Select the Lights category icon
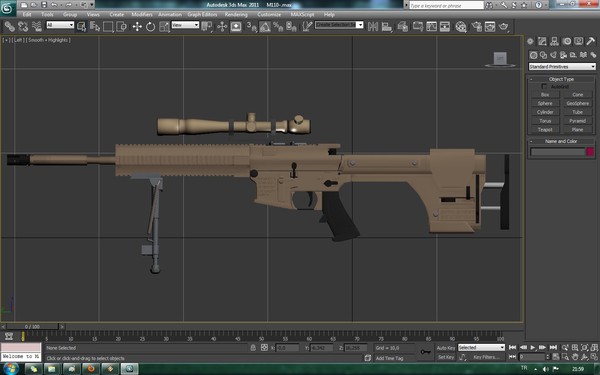Screen dimensions: 600x375 [553, 55]
